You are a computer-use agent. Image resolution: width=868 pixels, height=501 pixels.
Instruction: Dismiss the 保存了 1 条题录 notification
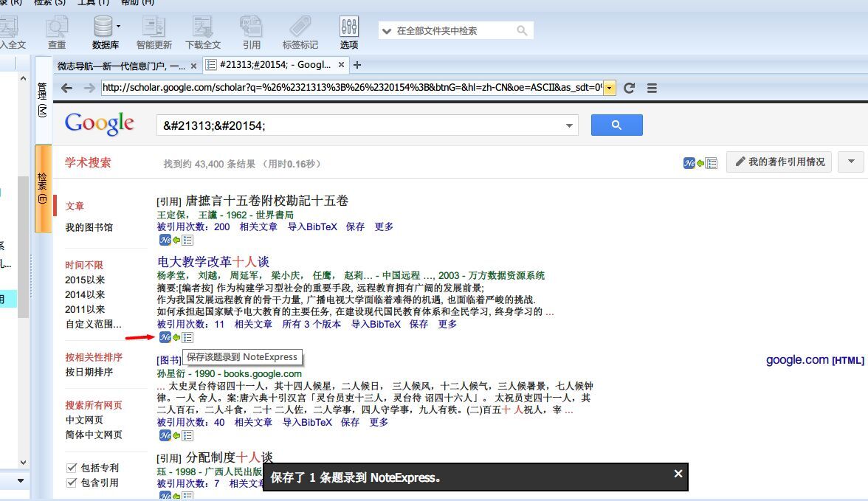tap(678, 473)
